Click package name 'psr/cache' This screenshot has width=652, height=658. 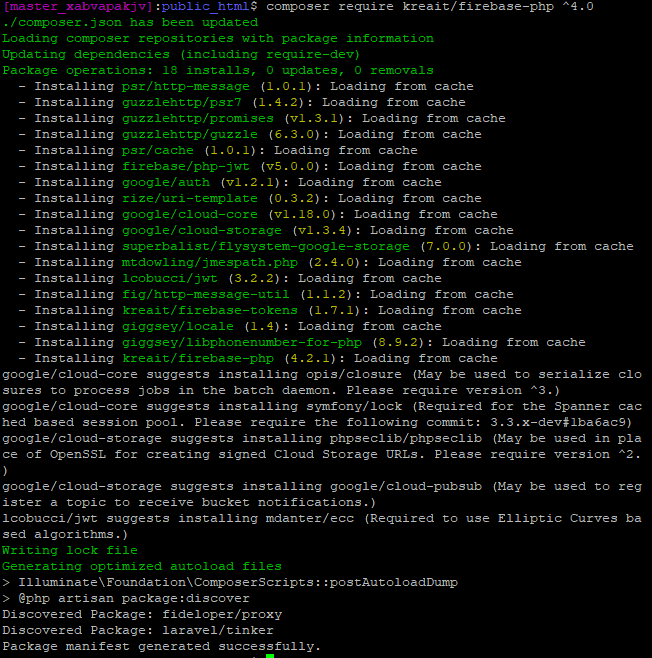[x=158, y=150]
